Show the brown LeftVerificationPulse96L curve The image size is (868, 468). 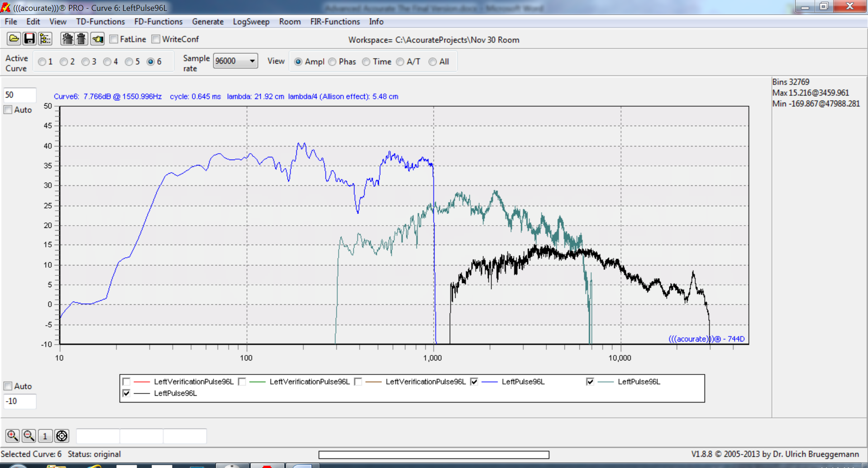click(358, 382)
